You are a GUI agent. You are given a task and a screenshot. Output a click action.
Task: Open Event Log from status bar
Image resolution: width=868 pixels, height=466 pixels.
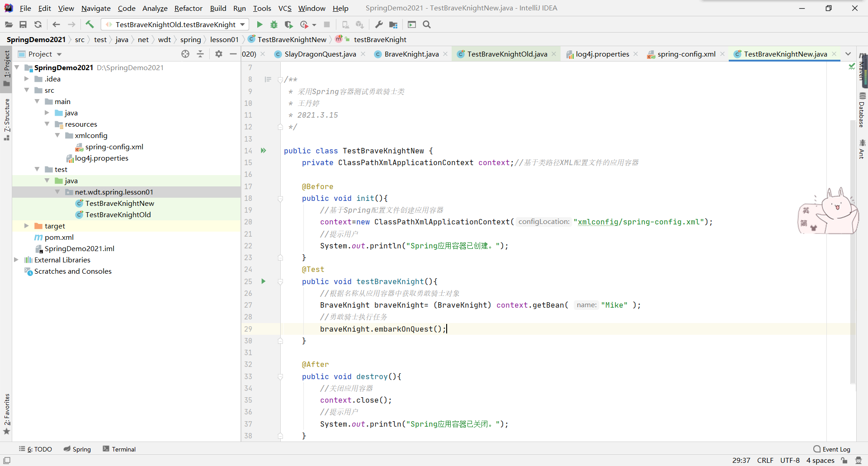coord(831,449)
